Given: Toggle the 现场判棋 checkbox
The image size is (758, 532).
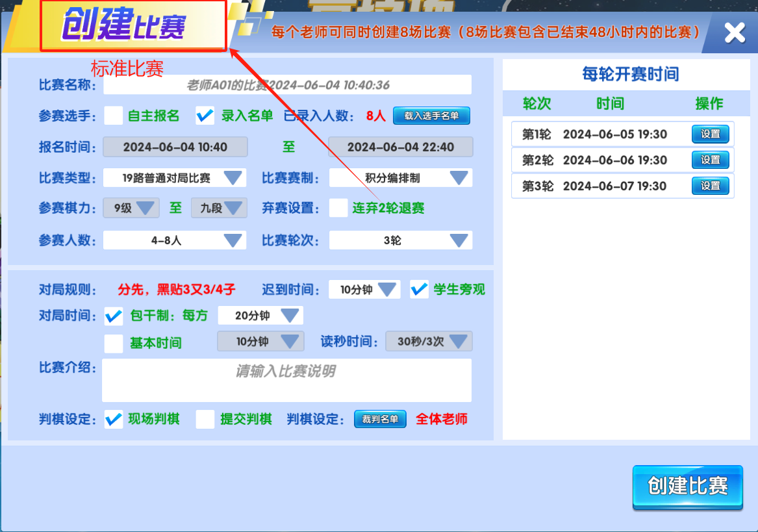Looking at the screenshot, I should pyautogui.click(x=114, y=420).
